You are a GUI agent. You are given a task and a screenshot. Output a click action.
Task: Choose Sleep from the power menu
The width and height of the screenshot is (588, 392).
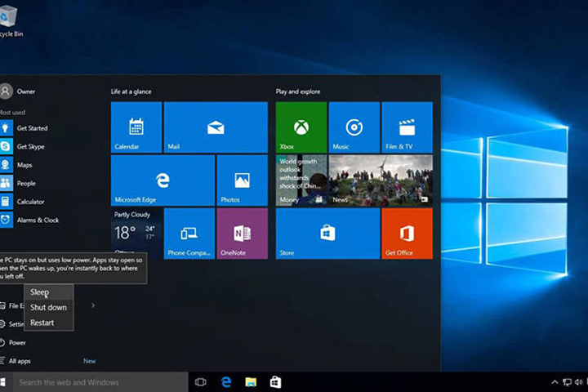tap(49, 292)
